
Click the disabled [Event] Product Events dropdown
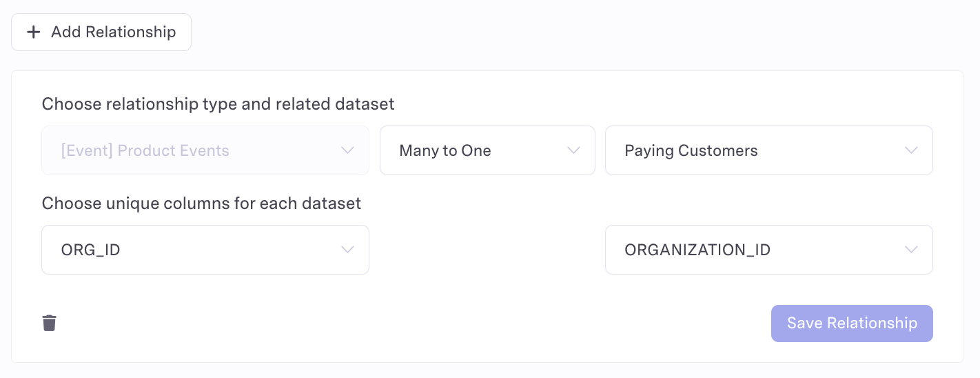205,150
